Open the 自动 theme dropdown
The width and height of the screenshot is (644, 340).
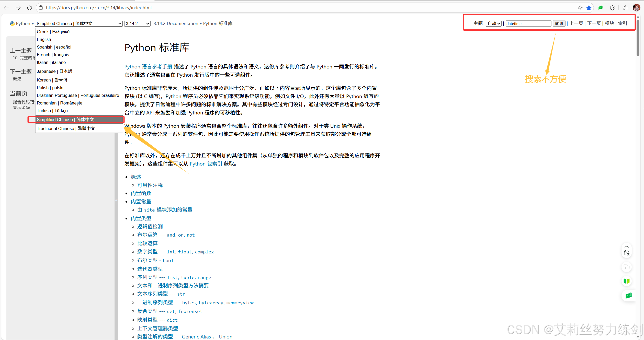(x=493, y=24)
